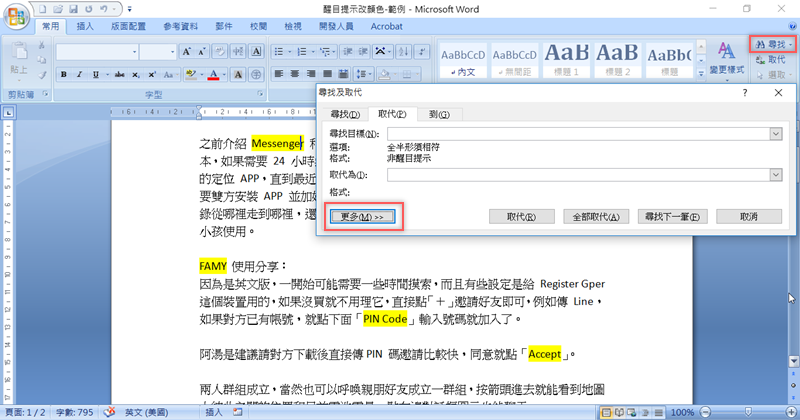
Task: Increase paragraph indent
Action: click(x=363, y=52)
